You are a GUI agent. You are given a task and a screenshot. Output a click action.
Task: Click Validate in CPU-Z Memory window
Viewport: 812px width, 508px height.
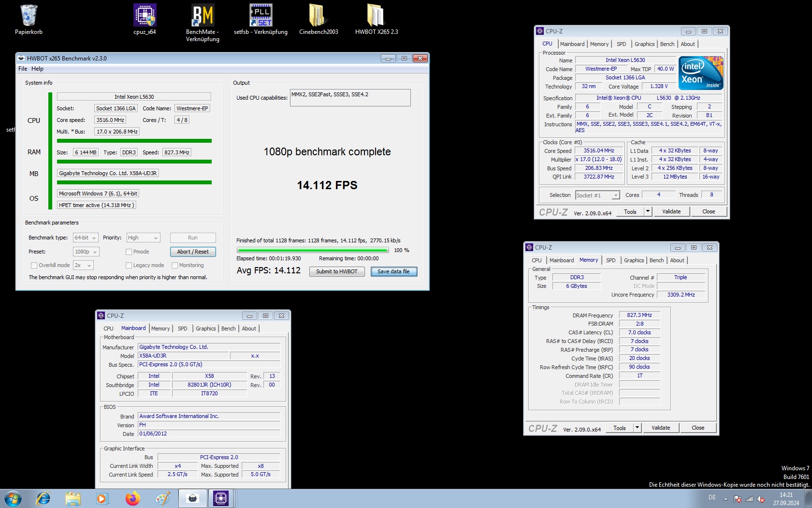pos(660,428)
